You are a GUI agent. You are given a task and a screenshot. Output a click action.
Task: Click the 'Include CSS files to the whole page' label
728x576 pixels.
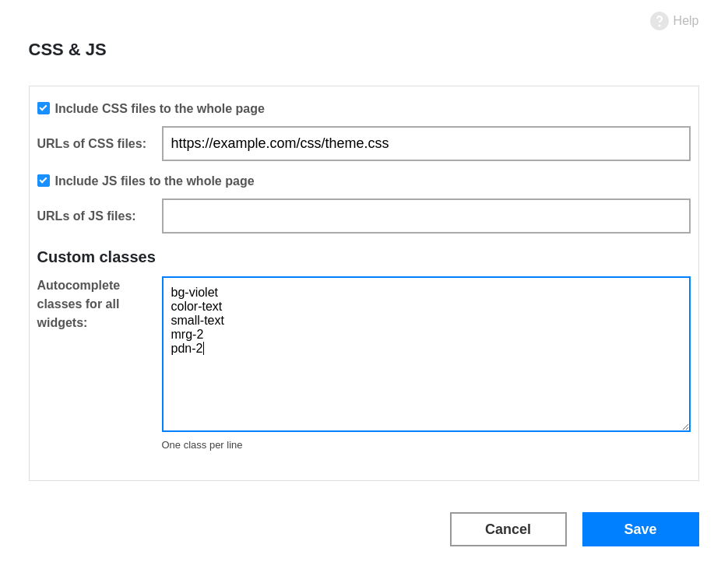point(160,109)
